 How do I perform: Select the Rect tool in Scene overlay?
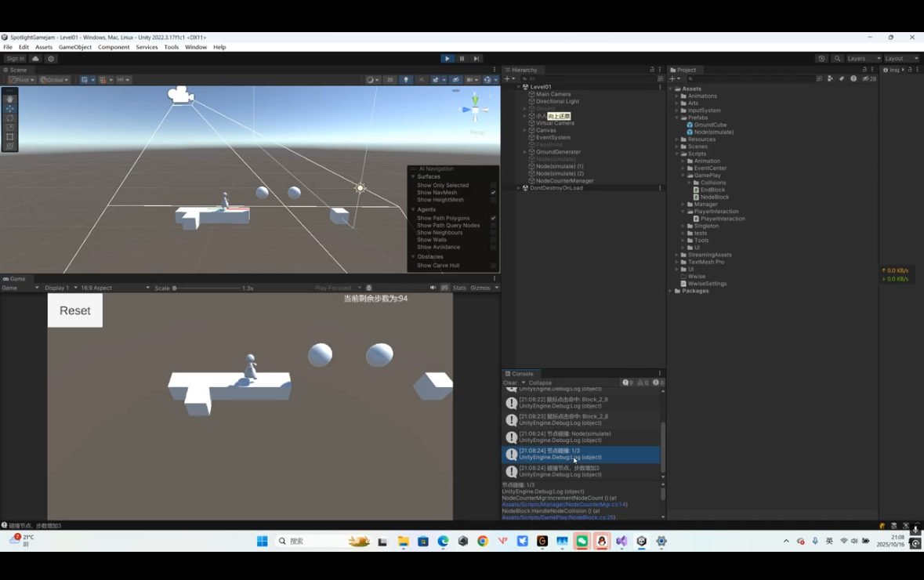(x=9, y=136)
